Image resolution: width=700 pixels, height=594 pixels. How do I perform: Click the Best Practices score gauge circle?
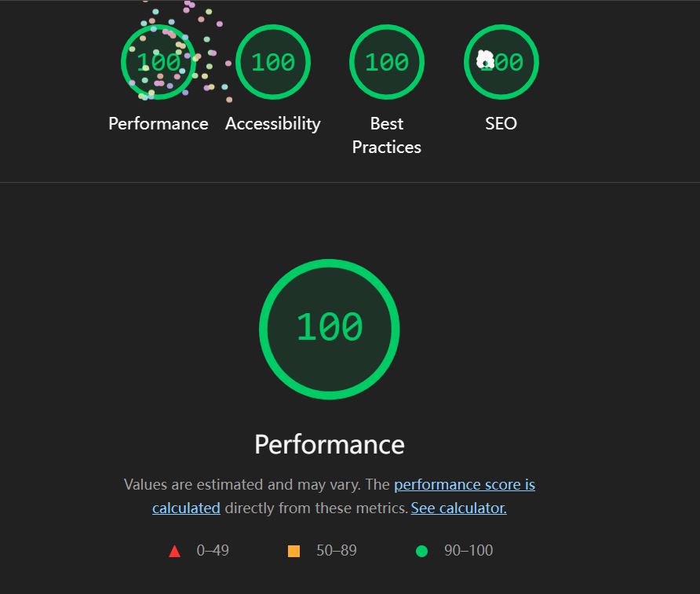click(x=387, y=62)
